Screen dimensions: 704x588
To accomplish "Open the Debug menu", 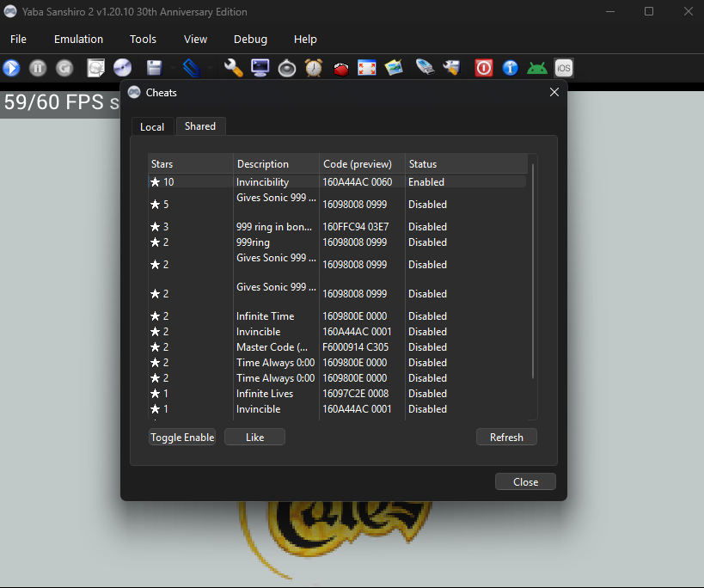I will pos(250,40).
